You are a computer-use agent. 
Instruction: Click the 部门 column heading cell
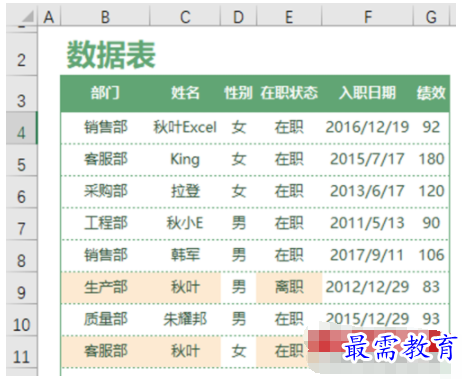click(105, 93)
